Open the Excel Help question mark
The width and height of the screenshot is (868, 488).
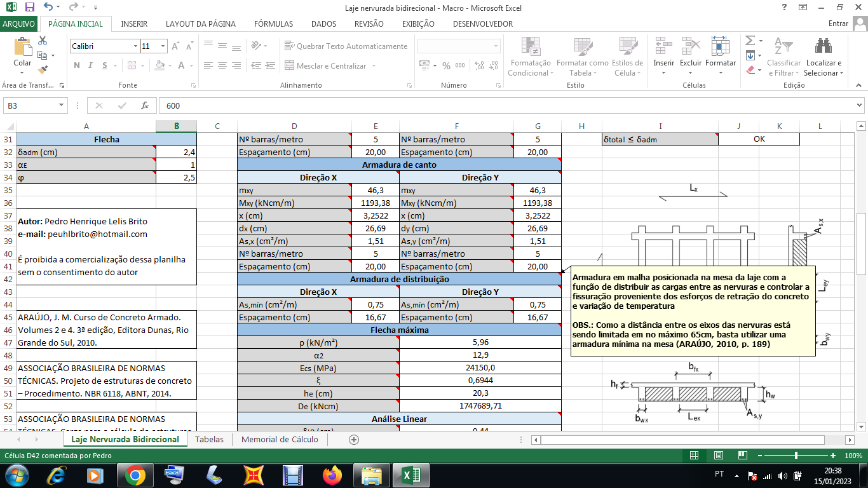[x=784, y=8]
